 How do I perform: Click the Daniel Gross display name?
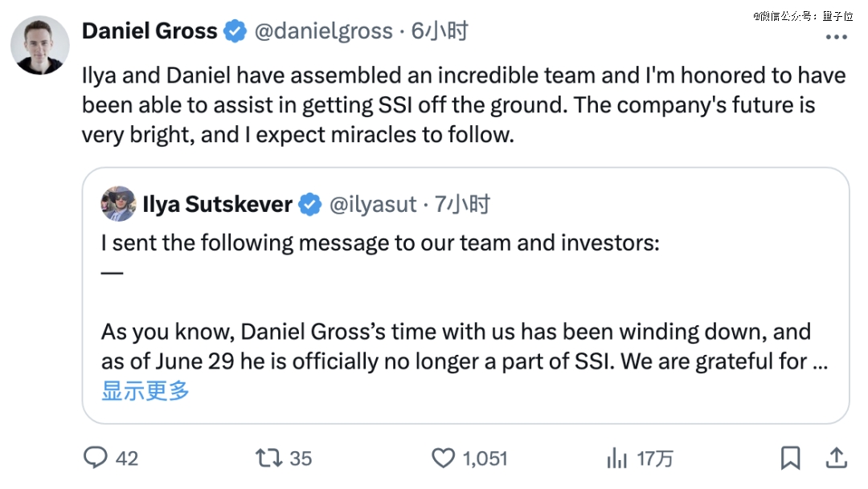(x=149, y=31)
